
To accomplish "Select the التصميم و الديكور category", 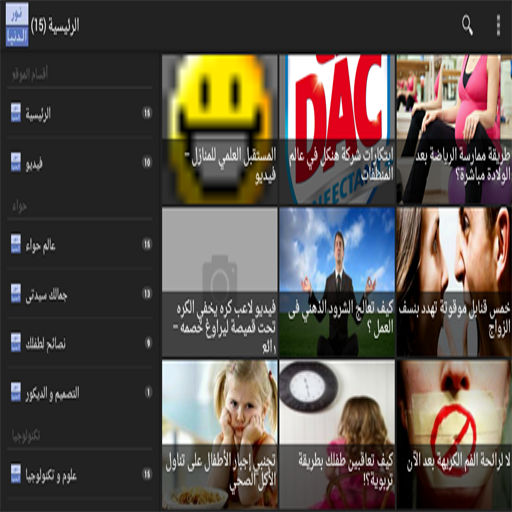I will (80, 392).
